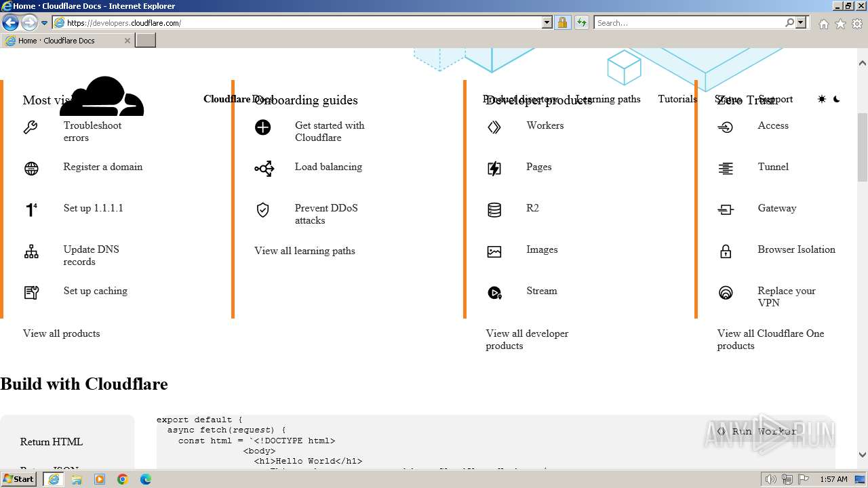
Task: Click the security lock icon in address bar
Action: pos(562,22)
